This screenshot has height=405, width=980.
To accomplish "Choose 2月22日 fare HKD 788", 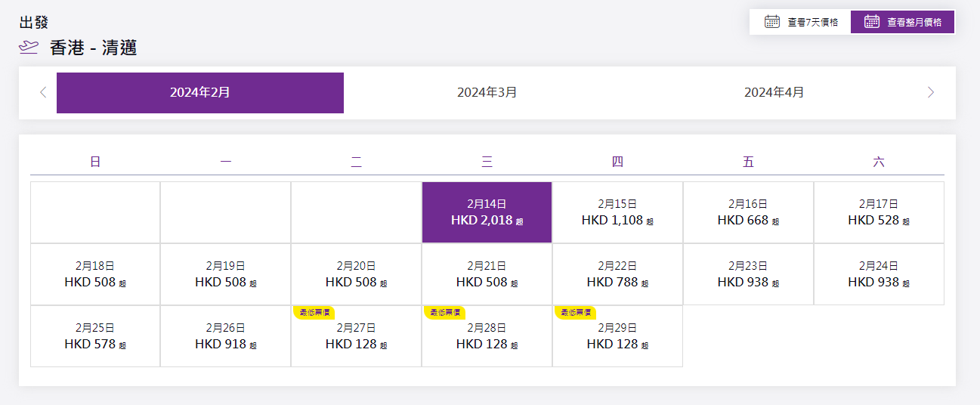I will tap(617, 274).
